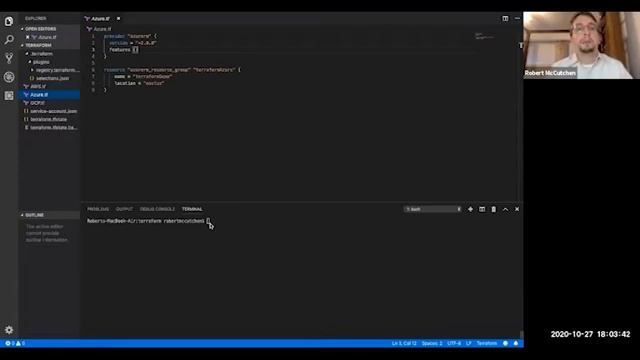This screenshot has height=360, width=640.
Task: Click the terminal vertical scrollbar
Action: click(521, 335)
